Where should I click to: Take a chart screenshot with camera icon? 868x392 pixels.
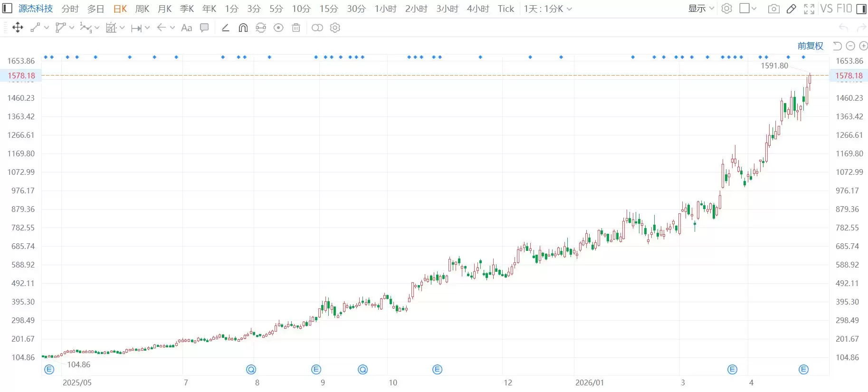[773, 9]
